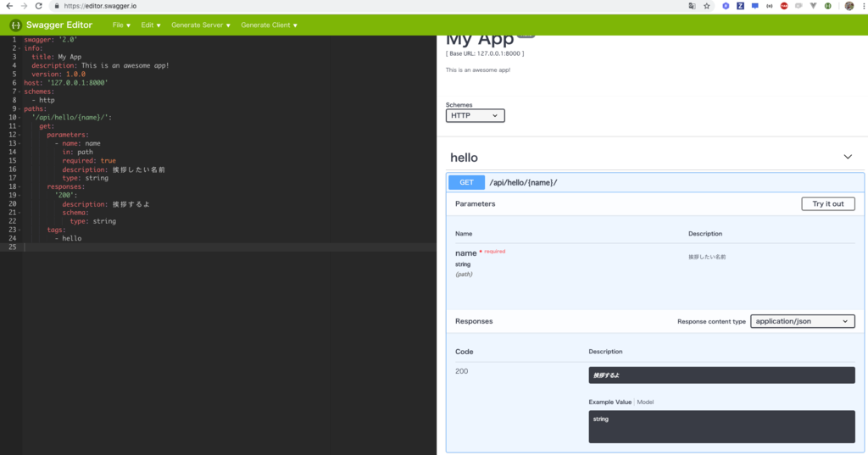Click the browser address bar URL
Screen dimensions: 868x455
point(100,6)
